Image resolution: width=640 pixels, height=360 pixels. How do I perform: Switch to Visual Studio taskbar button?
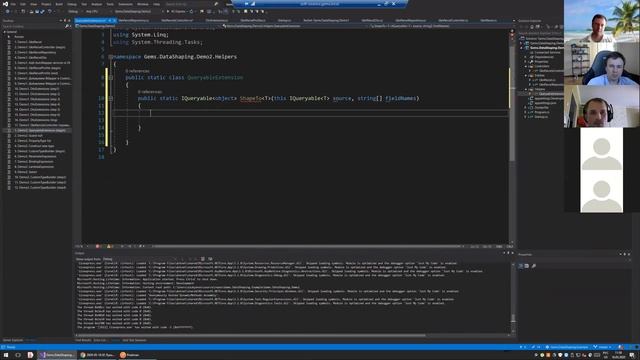[56, 355]
